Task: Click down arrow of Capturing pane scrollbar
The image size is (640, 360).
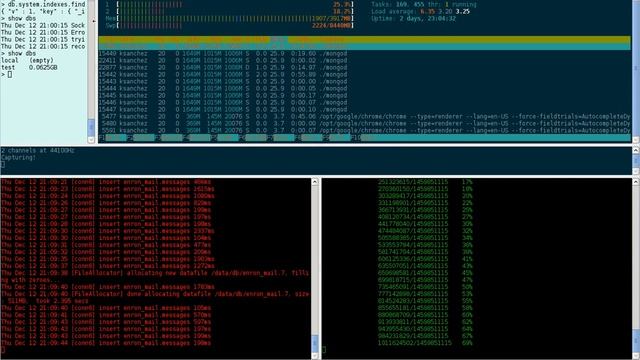Action: coord(636,171)
